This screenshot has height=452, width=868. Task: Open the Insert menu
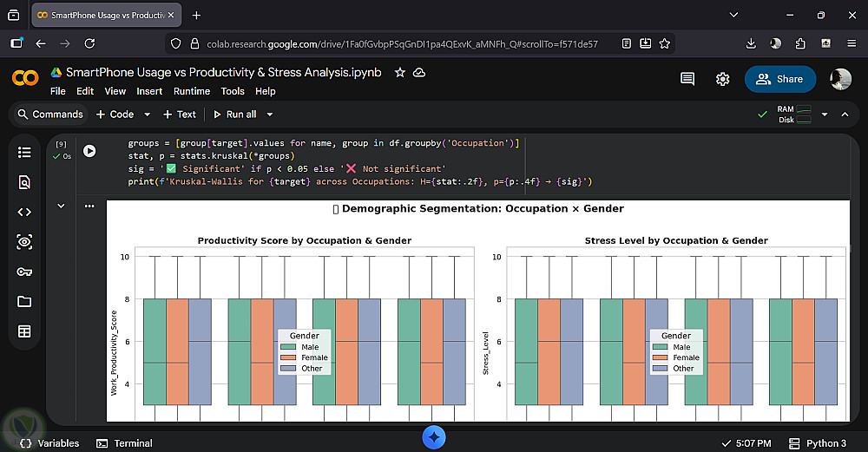coord(149,91)
